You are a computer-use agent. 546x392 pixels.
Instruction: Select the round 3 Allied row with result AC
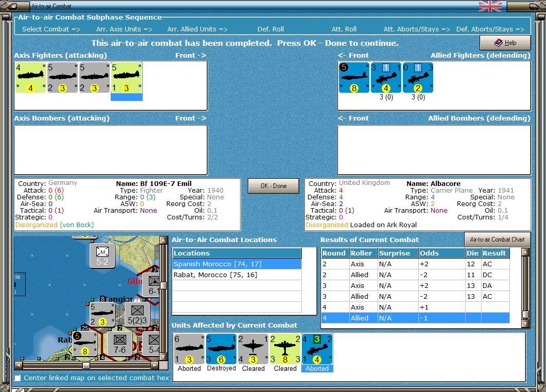tap(415, 296)
